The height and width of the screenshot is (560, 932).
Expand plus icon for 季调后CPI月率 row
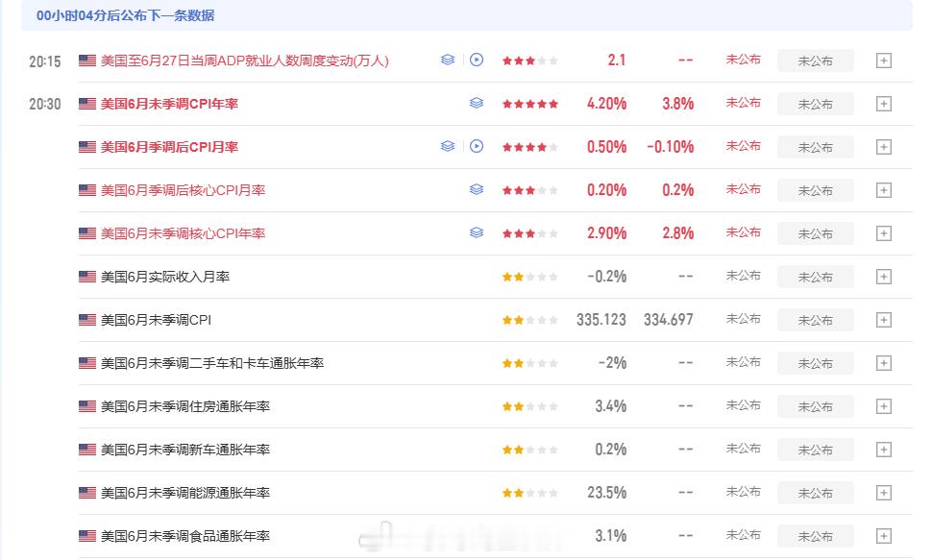pyautogui.click(x=884, y=147)
